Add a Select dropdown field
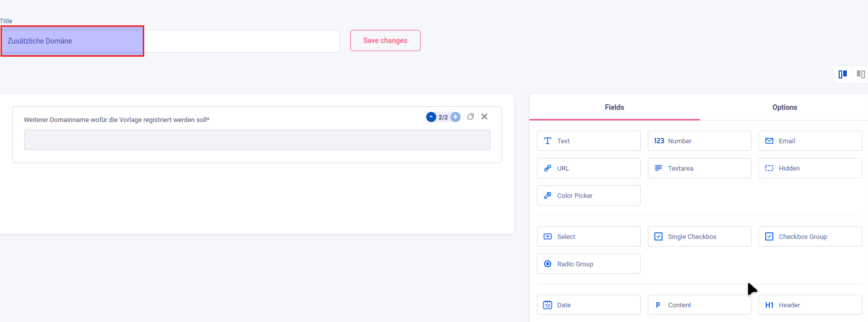868x322 pixels. pos(588,236)
